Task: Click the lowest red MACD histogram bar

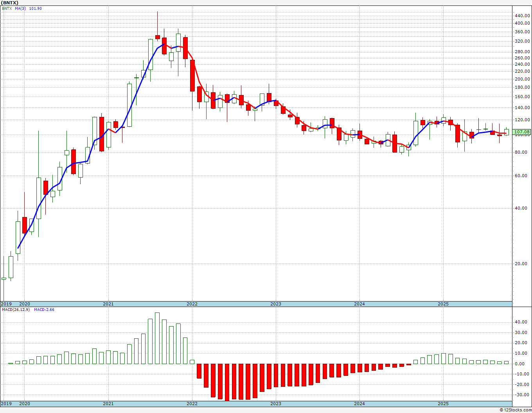Action: tap(227, 382)
